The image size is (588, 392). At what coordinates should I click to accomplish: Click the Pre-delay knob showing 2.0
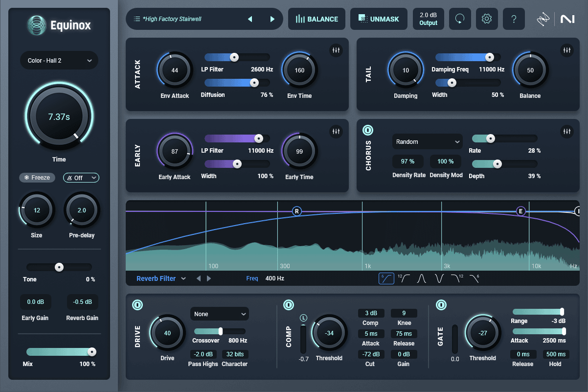tap(82, 210)
